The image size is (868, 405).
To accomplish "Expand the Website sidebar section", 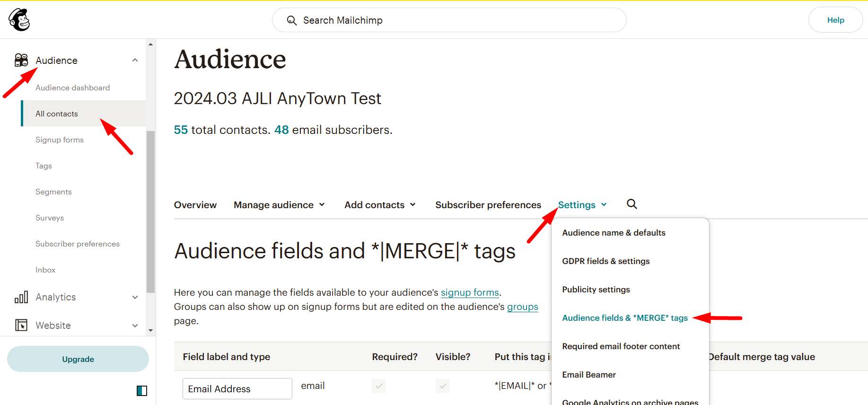I will 135,326.
